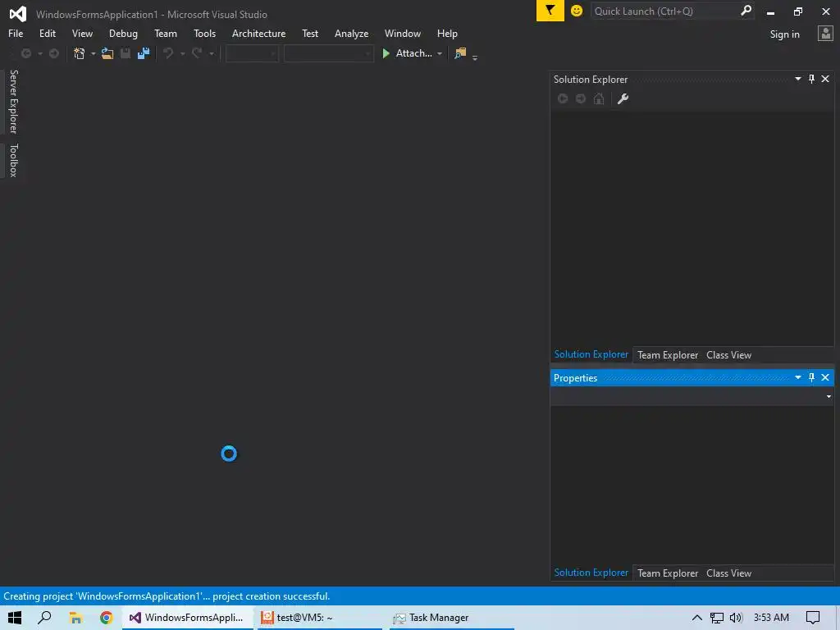The width and height of the screenshot is (840, 630).
Task: Toggle the Solution Explorer auto-hide pin
Action: tap(811, 79)
